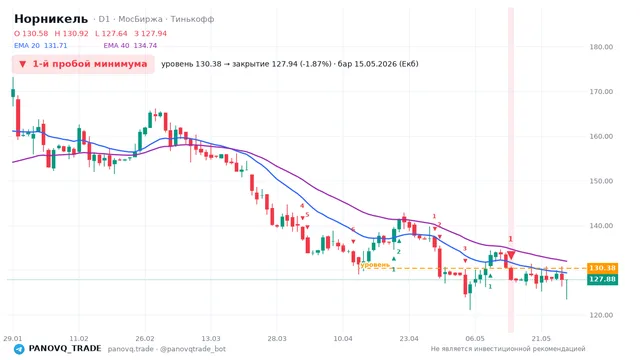
Task: Click the 150.00 price axis label
Action: [x=601, y=181]
